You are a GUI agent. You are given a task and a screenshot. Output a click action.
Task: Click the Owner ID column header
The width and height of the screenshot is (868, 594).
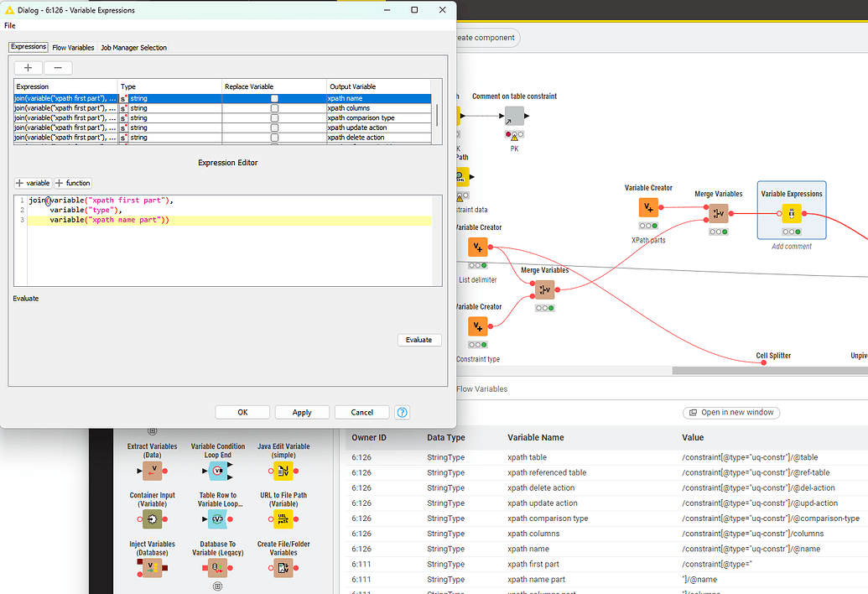click(x=369, y=437)
